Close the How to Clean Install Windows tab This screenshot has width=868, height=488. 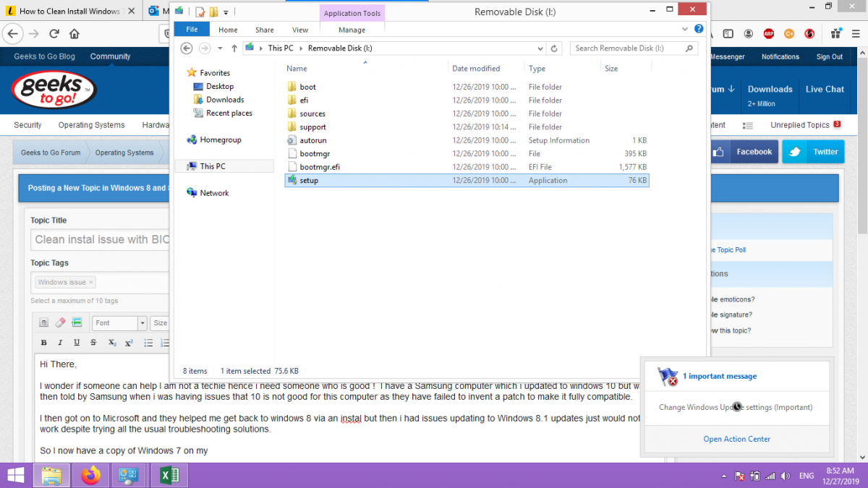point(132,12)
